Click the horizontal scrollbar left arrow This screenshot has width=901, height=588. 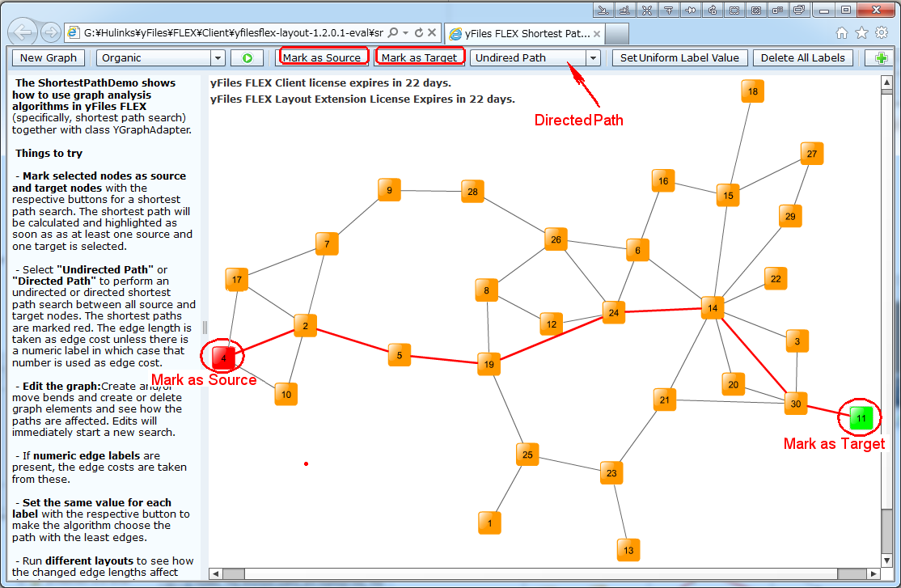215,573
